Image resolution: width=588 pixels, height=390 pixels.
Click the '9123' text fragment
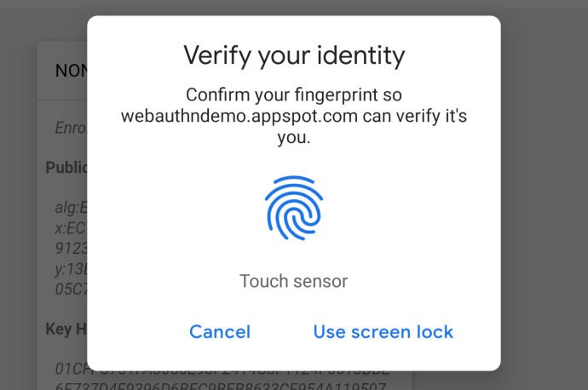pyautogui.click(x=71, y=249)
